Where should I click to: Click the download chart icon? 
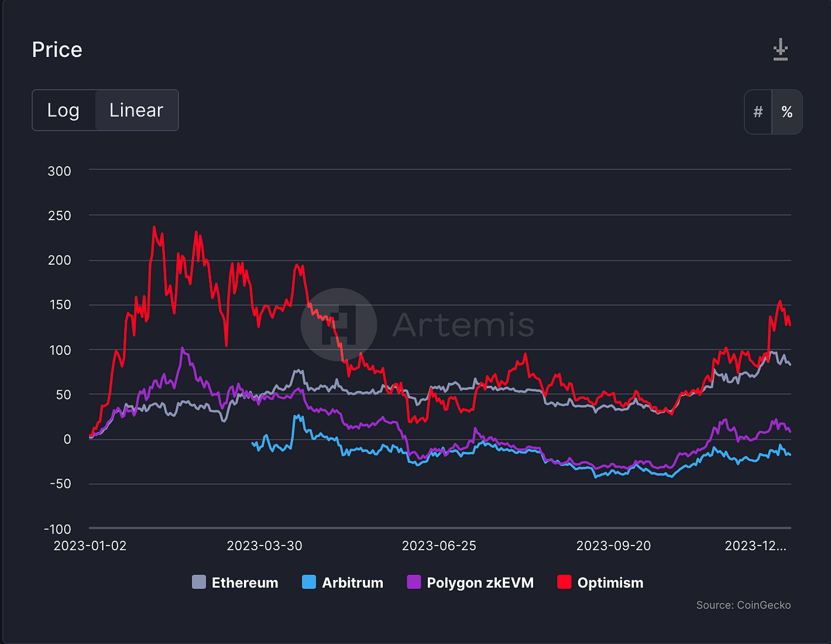coord(780,50)
